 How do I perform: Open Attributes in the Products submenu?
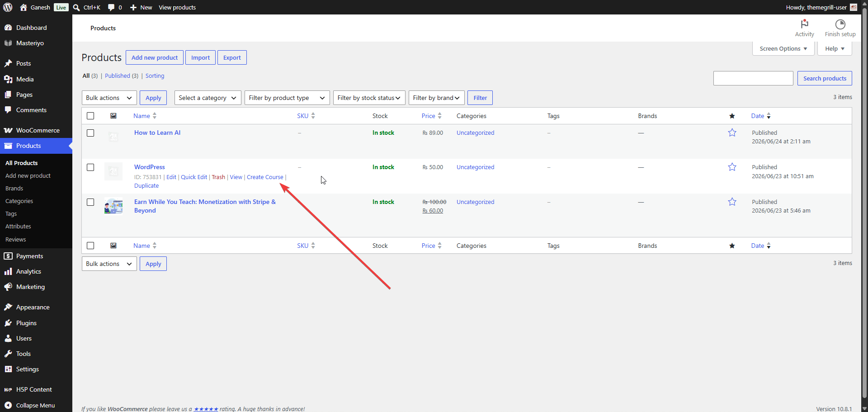click(x=18, y=226)
